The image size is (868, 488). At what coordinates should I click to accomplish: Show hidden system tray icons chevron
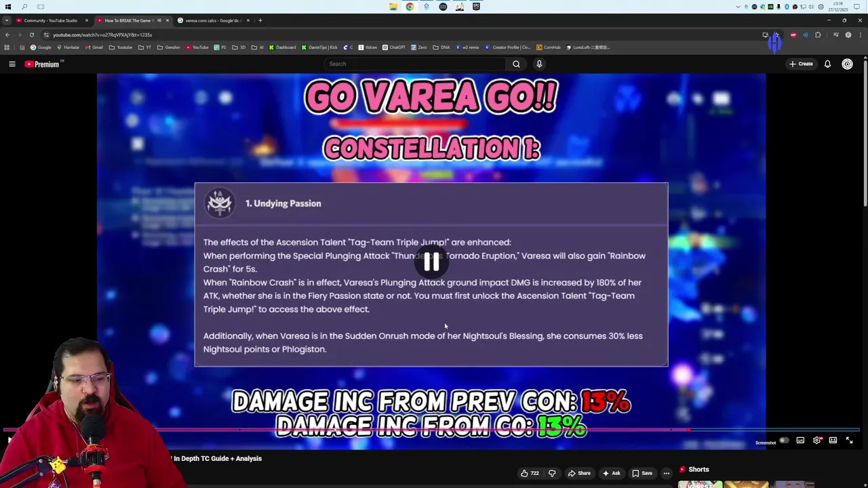click(738, 7)
